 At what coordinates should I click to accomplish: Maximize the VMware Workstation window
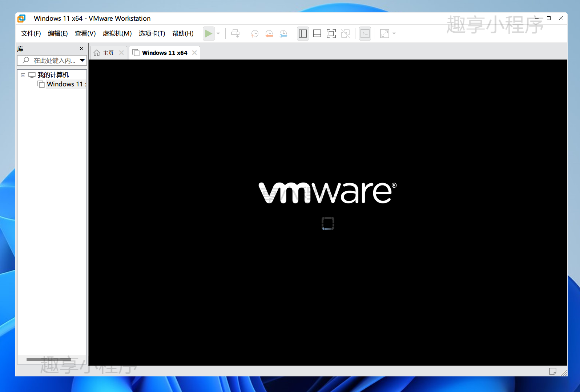549,18
